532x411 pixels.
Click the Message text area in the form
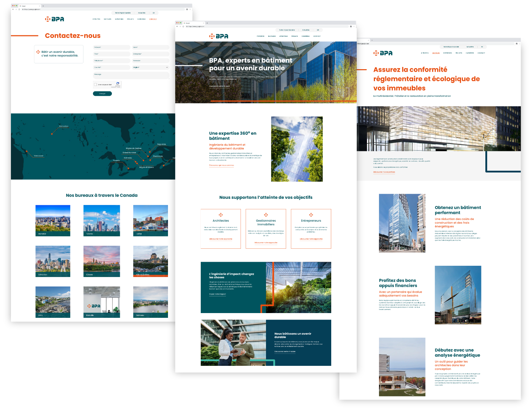pos(131,75)
